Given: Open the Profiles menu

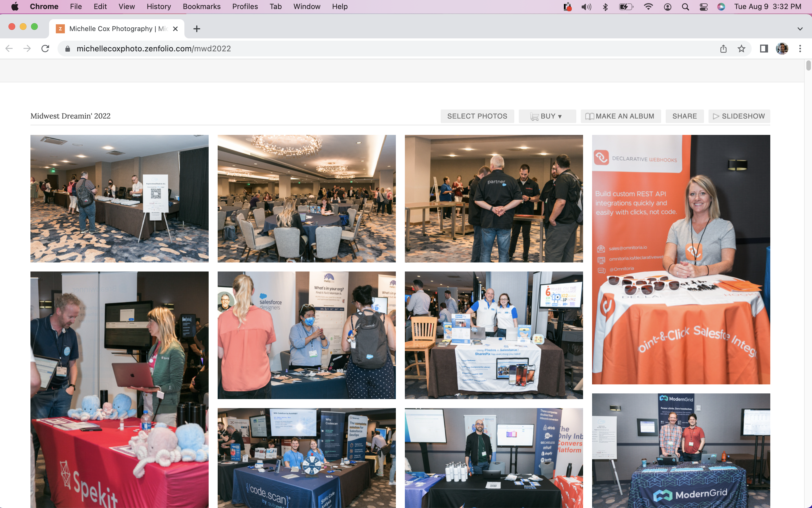Looking at the screenshot, I should point(245,7).
